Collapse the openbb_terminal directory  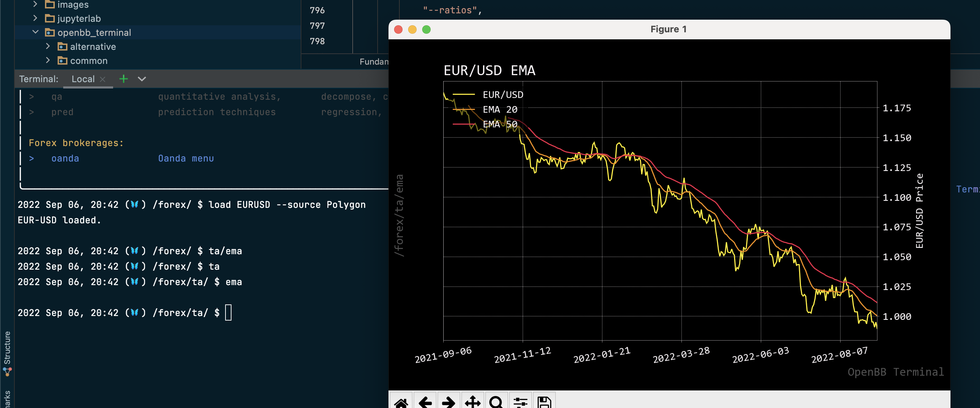pyautogui.click(x=35, y=32)
